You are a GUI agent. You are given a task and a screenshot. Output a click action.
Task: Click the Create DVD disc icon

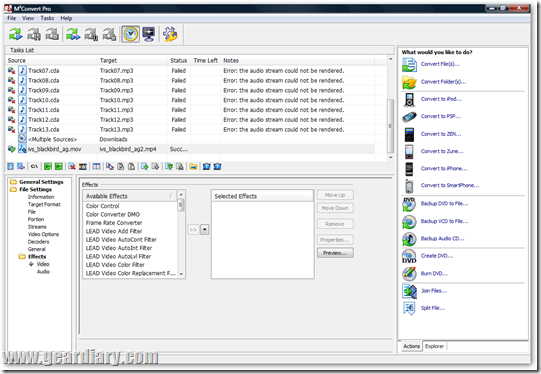[409, 256]
